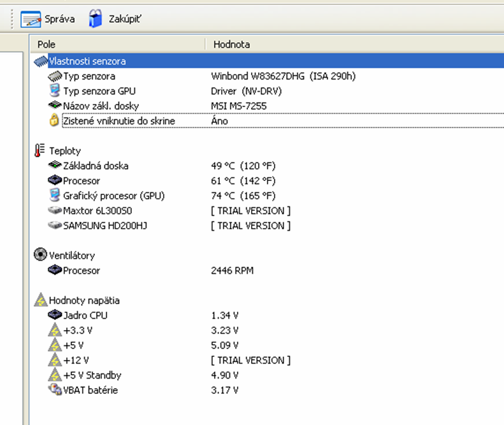
Task: Click TRIAL VERSION value for +12 V
Action: [x=250, y=361]
